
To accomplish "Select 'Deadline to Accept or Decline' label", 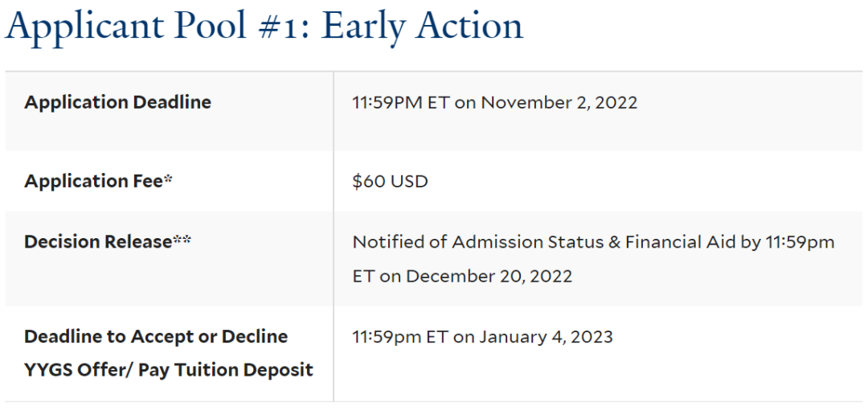I will pos(156,337).
